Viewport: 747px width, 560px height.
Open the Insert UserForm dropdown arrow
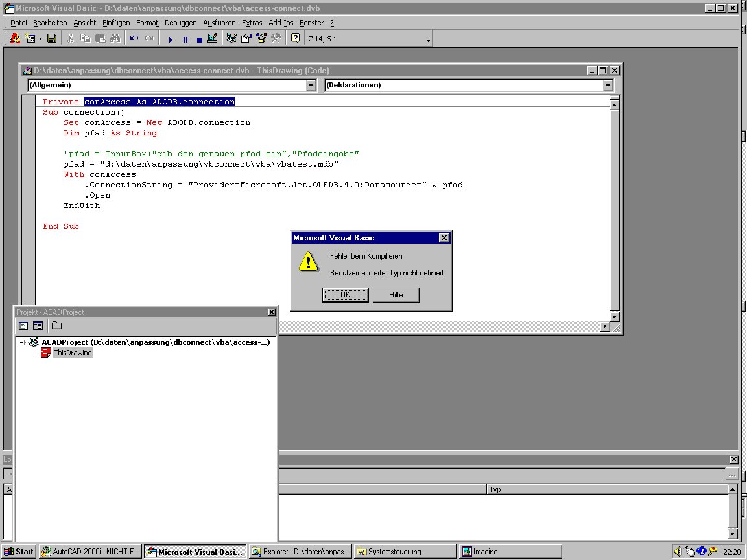(x=40, y=39)
